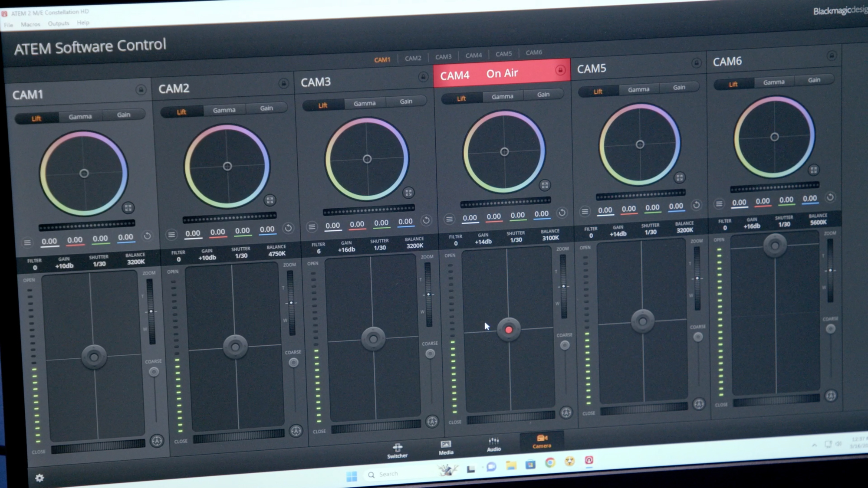Click the CAM4 zoom slider handle
Screen dimensions: 868x488
click(x=563, y=286)
